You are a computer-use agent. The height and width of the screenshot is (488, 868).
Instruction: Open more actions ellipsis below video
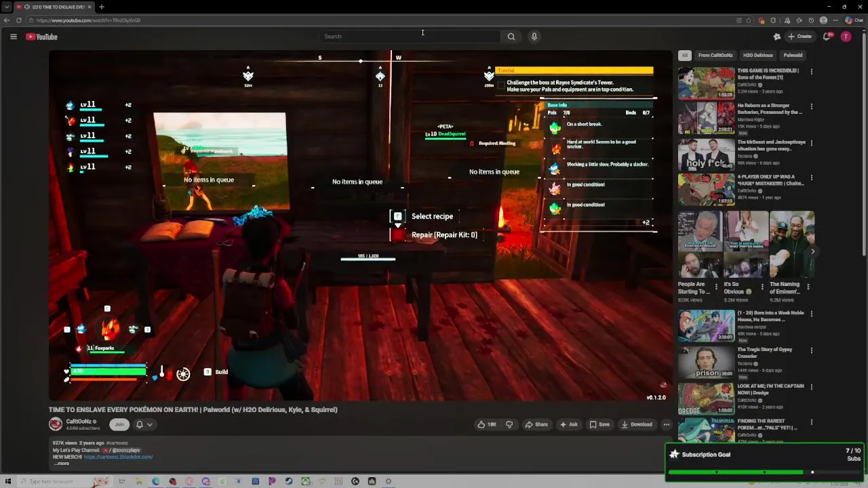(x=667, y=424)
